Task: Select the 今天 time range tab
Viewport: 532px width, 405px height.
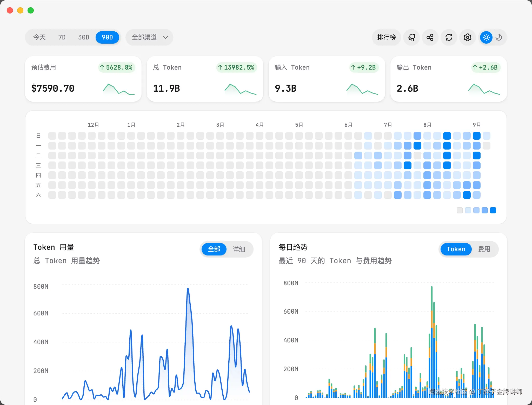Action: [39, 37]
